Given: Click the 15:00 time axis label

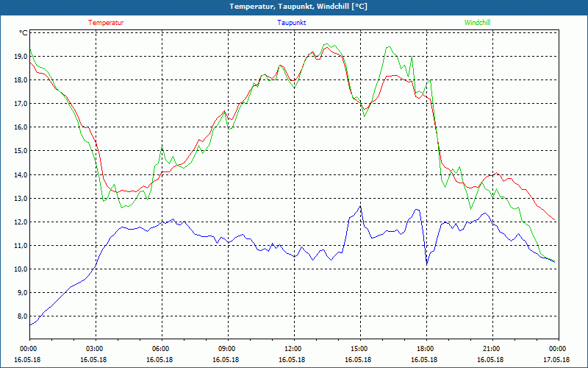Looking at the screenshot, I should pos(360,349).
